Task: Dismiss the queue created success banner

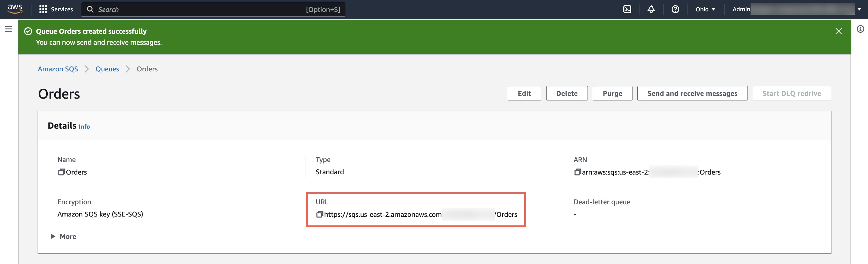Action: [x=838, y=32]
